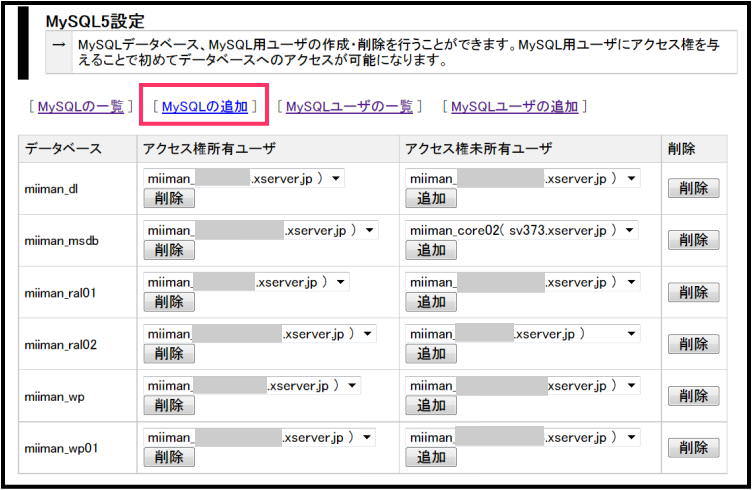752x490 pixels.
Task: Open non-access user dropdown for miiman_wp
Action: [x=523, y=385]
